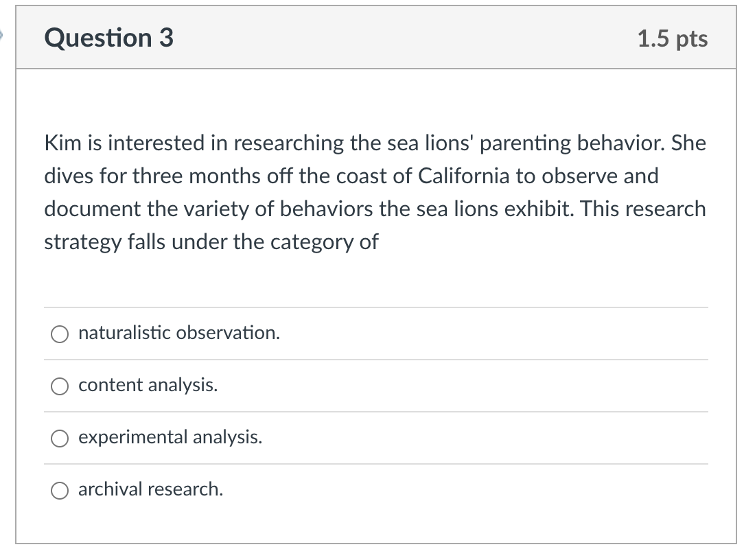The width and height of the screenshot is (744, 560).
Task: Click the 'naturalistic observation.' answer label
Action: tap(179, 334)
